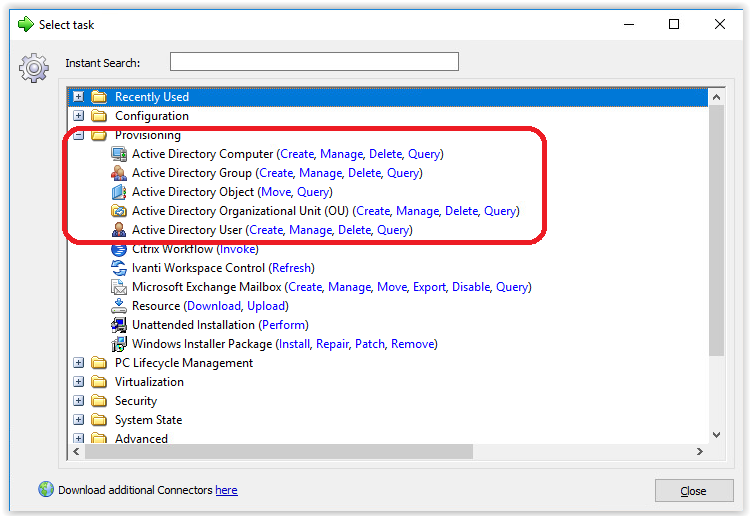Click the vertical scrollbar down arrow
Viewport: 750px width, 516px height.
716,435
